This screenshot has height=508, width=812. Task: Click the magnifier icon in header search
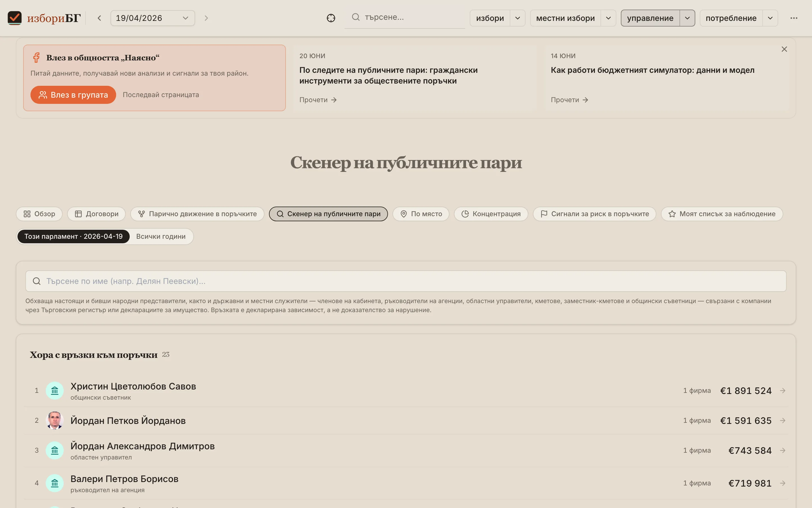pos(356,17)
